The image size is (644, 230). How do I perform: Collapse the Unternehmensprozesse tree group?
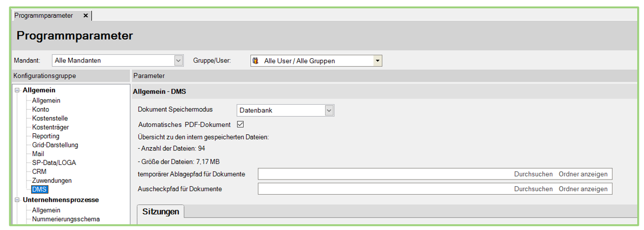pyautogui.click(x=17, y=200)
